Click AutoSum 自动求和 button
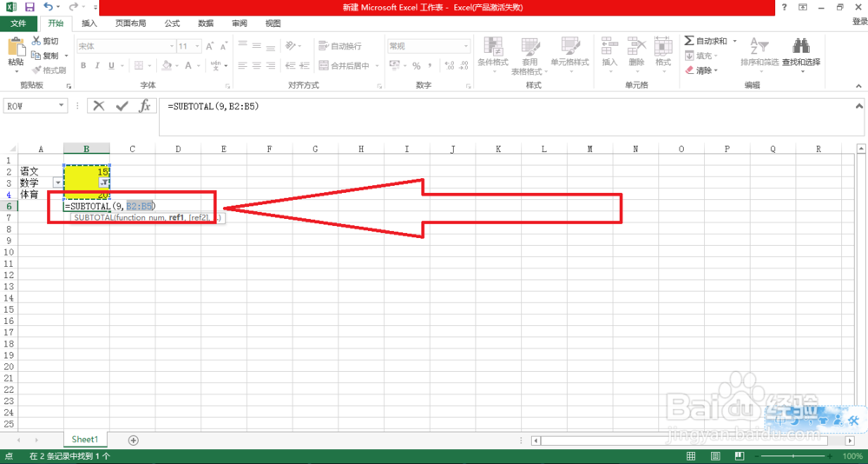The height and width of the screenshot is (464, 868). (706, 41)
